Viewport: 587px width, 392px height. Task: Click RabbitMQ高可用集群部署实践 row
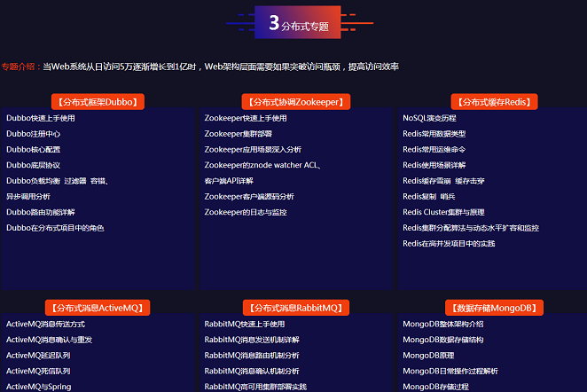[255, 387]
